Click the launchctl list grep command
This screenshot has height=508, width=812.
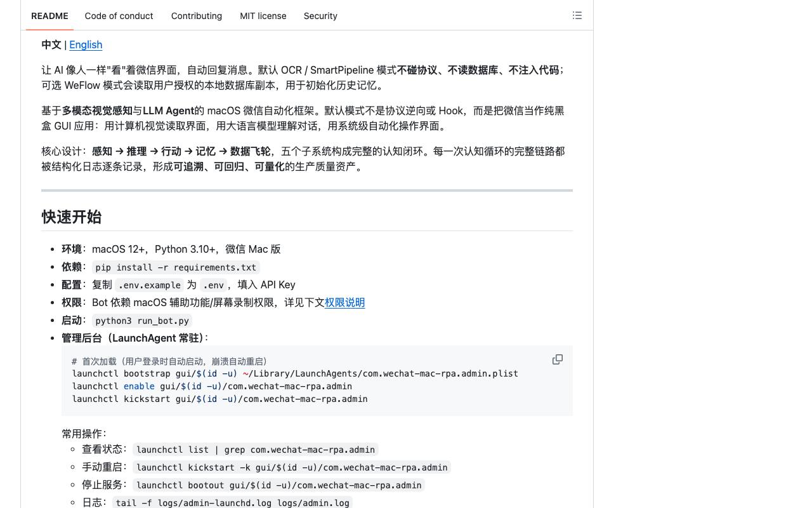256,450
